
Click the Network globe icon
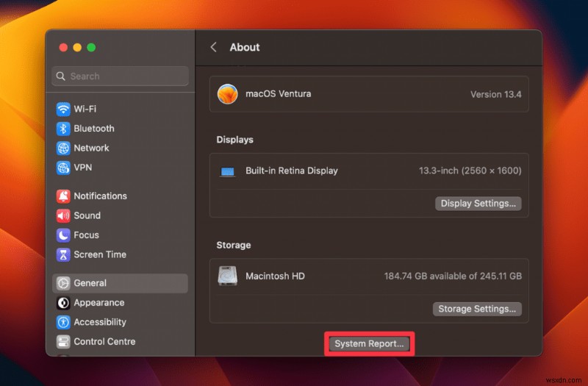[x=63, y=149]
